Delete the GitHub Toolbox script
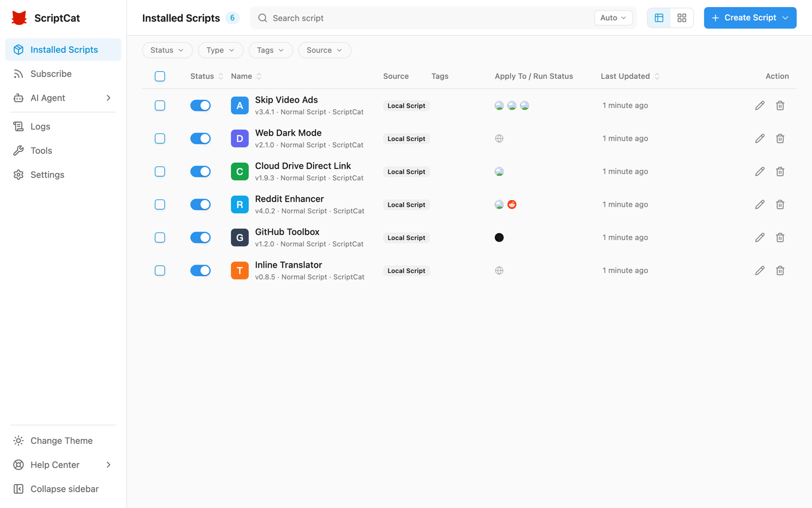 (780, 238)
